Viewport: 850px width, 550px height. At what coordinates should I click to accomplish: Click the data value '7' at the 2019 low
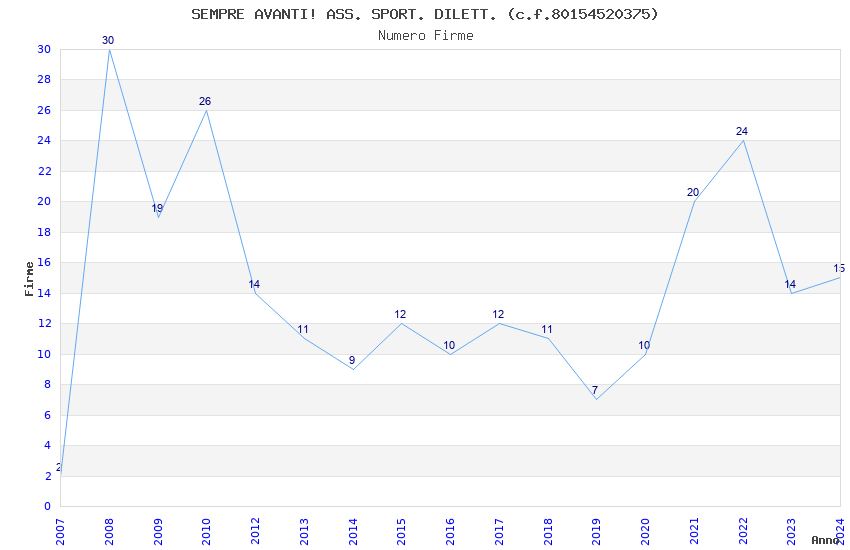click(x=595, y=390)
